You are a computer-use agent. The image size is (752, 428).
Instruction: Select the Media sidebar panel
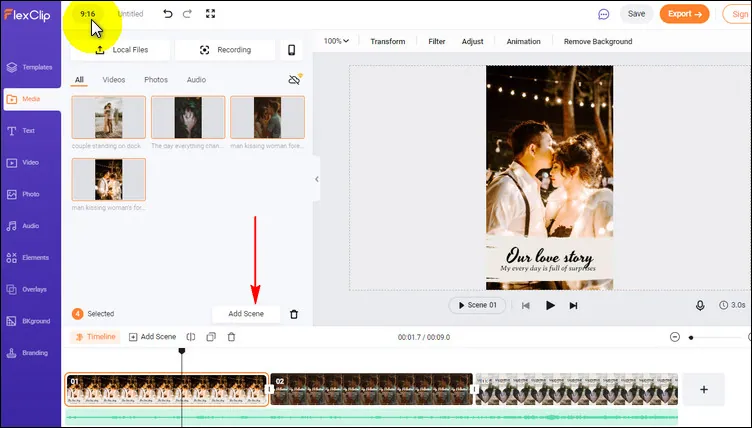[x=32, y=99]
